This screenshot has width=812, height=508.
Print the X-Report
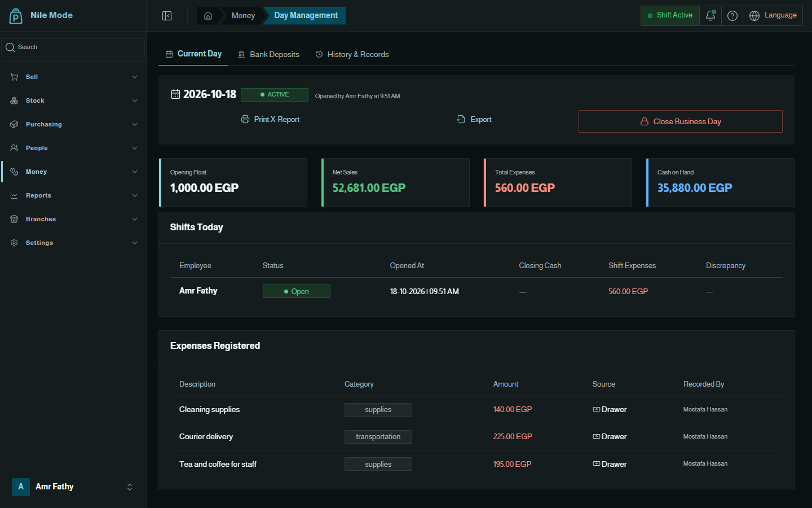(x=270, y=119)
